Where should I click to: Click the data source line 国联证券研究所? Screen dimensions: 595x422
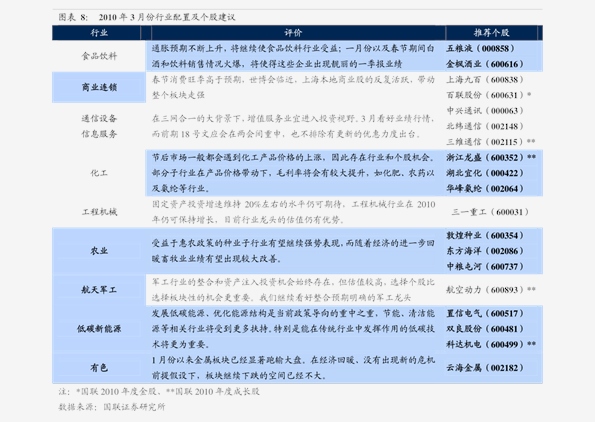[112, 407]
